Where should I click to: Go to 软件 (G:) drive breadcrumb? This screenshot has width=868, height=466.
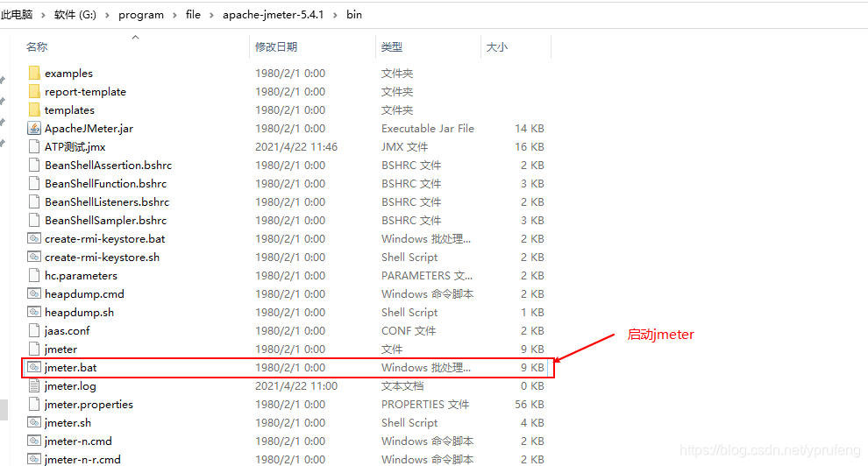(x=75, y=14)
